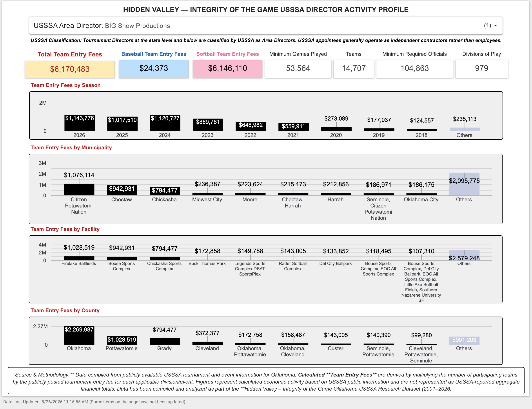This screenshot has width=532, height=409.
Task: Select the Chickasha municipality bar labeled $794,477
Action: click(165, 191)
